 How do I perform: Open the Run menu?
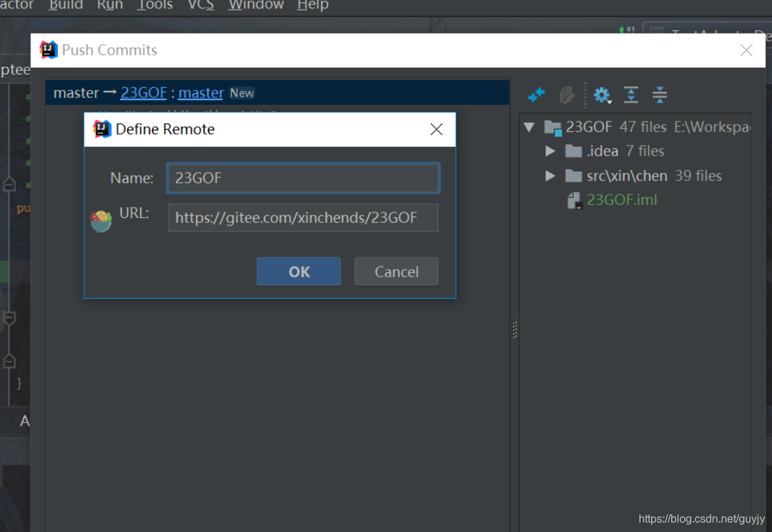(x=110, y=5)
